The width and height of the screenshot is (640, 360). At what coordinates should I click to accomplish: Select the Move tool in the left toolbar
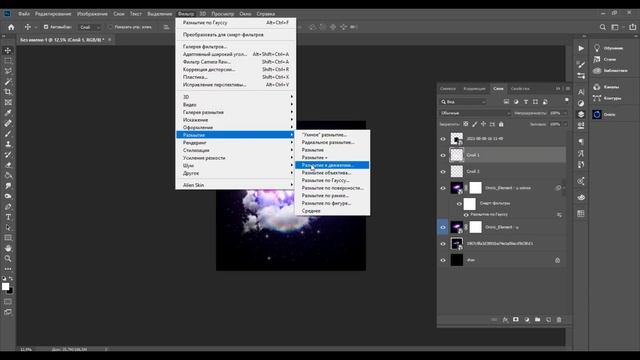(8, 51)
